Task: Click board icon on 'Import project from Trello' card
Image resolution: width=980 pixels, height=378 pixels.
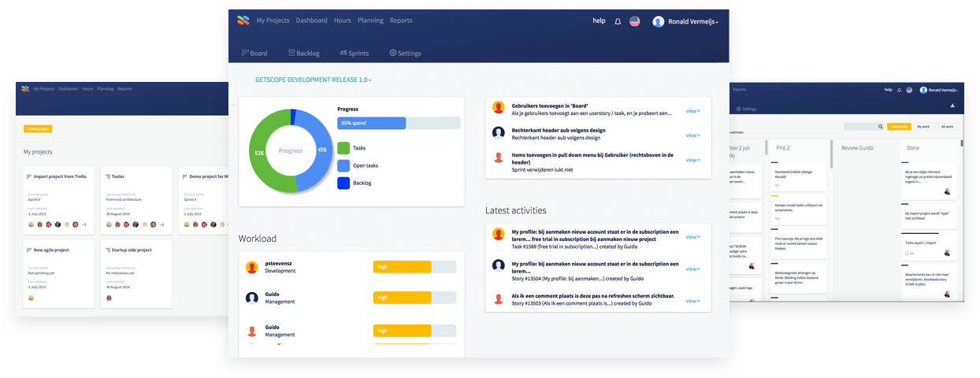Action: (29, 176)
